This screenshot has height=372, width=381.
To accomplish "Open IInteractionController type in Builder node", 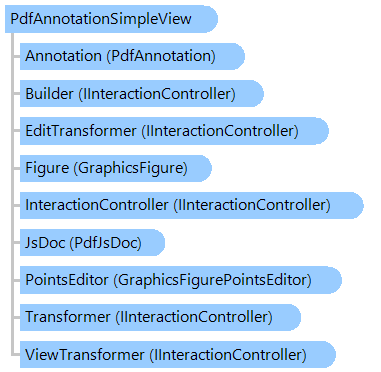I will [x=159, y=94].
